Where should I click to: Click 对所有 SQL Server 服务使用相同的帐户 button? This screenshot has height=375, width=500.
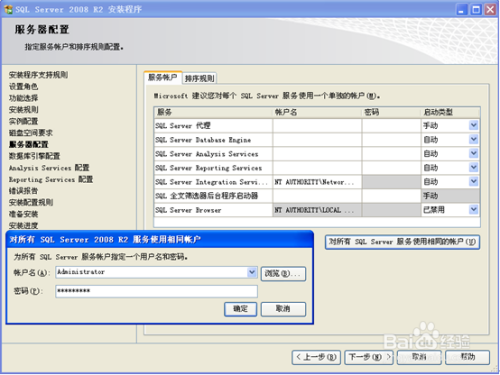pos(402,242)
